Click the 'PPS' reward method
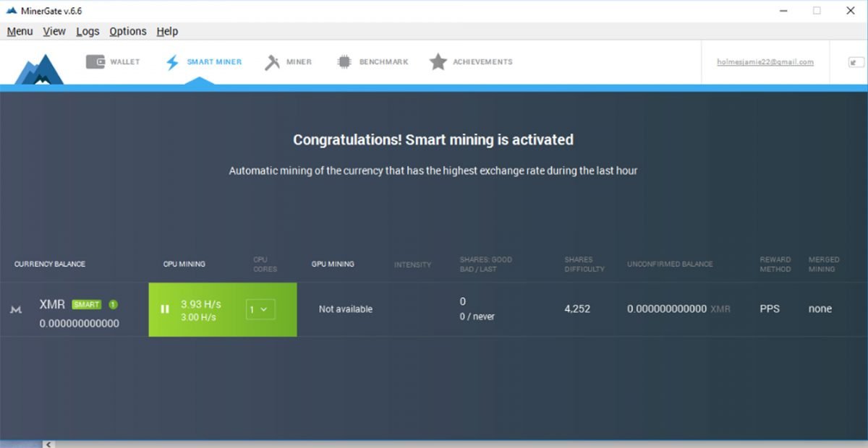Image resolution: width=868 pixels, height=448 pixels. [770, 309]
